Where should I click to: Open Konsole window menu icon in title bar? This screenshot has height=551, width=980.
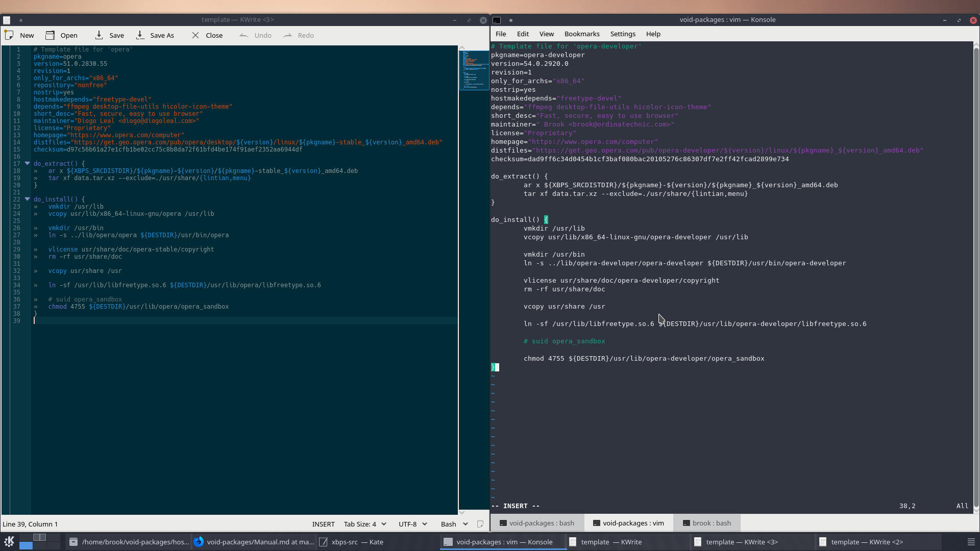(497, 20)
